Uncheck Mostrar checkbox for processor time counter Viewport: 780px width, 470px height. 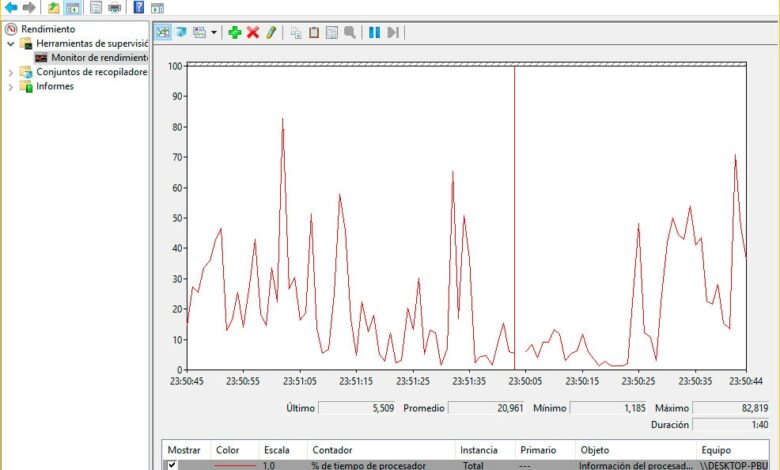coord(172,465)
